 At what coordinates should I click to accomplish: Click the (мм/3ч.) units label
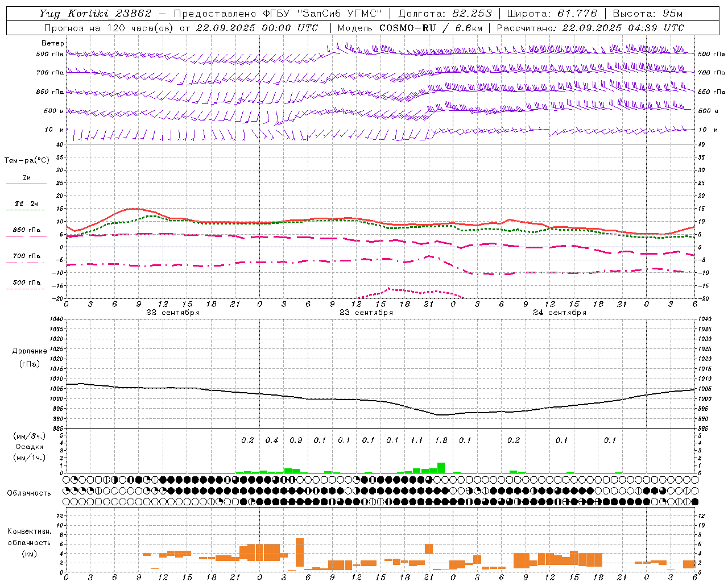tap(29, 436)
